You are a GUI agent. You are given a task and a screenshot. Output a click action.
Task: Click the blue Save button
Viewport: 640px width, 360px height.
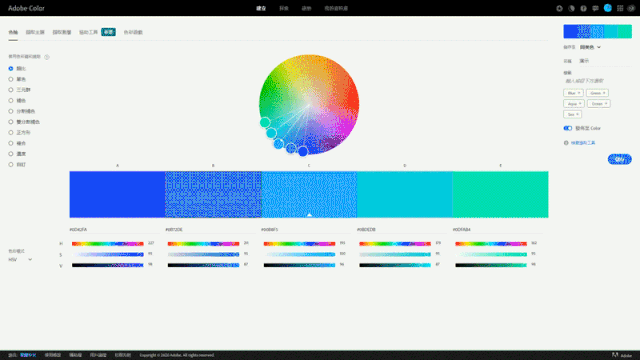[620, 159]
